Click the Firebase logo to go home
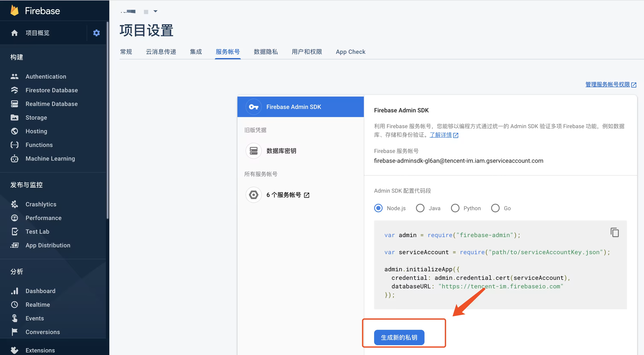 pos(35,10)
